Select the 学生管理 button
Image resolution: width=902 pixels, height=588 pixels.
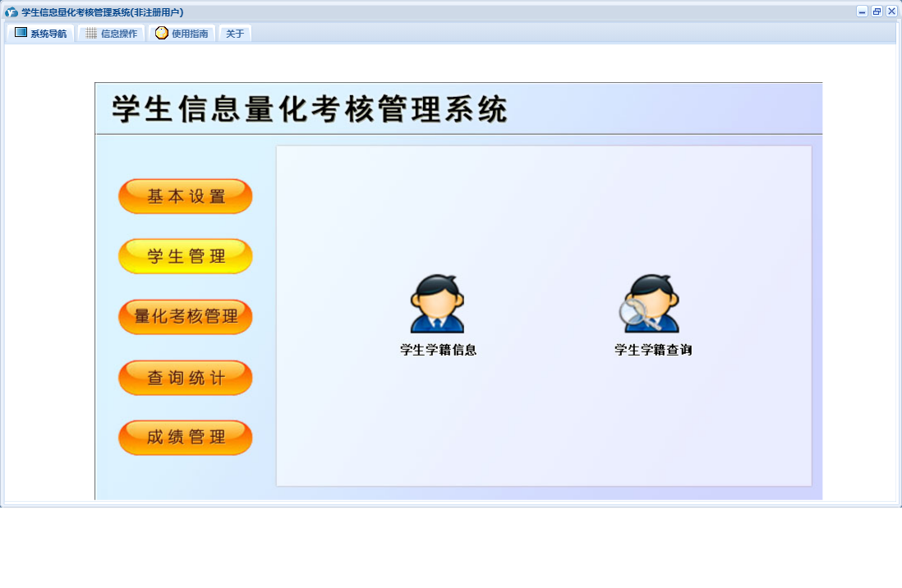coord(185,256)
